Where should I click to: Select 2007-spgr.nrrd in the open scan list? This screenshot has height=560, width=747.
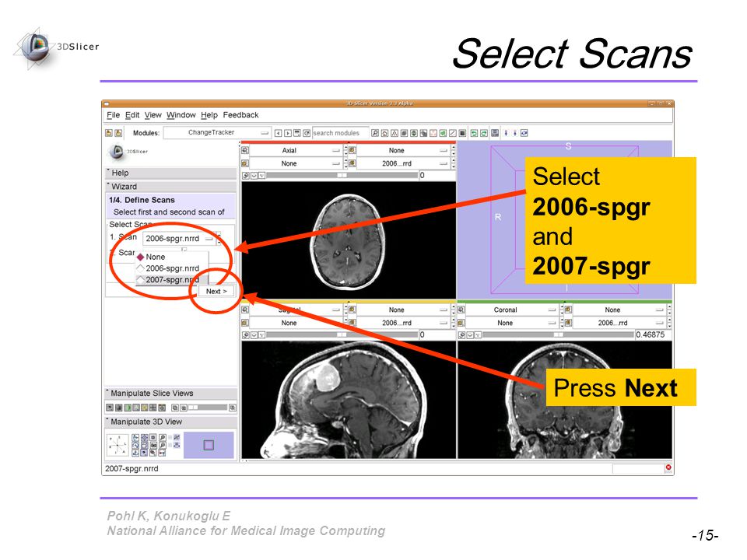(x=172, y=279)
